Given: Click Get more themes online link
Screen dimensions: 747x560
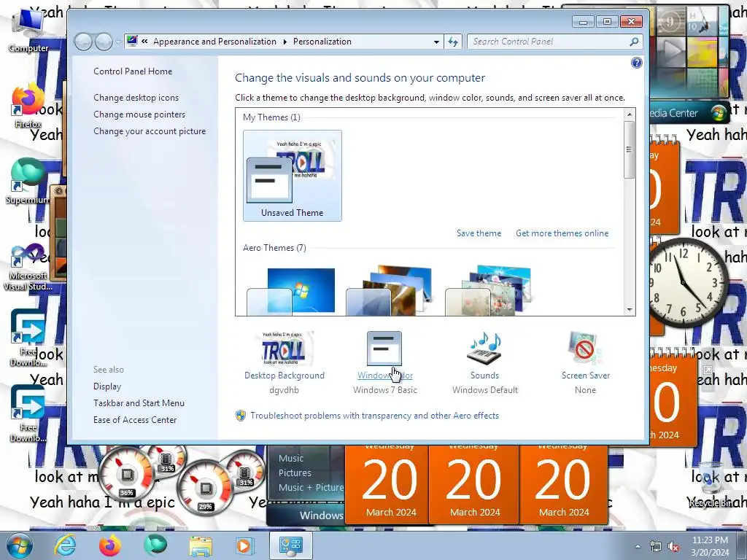Looking at the screenshot, I should [562, 233].
